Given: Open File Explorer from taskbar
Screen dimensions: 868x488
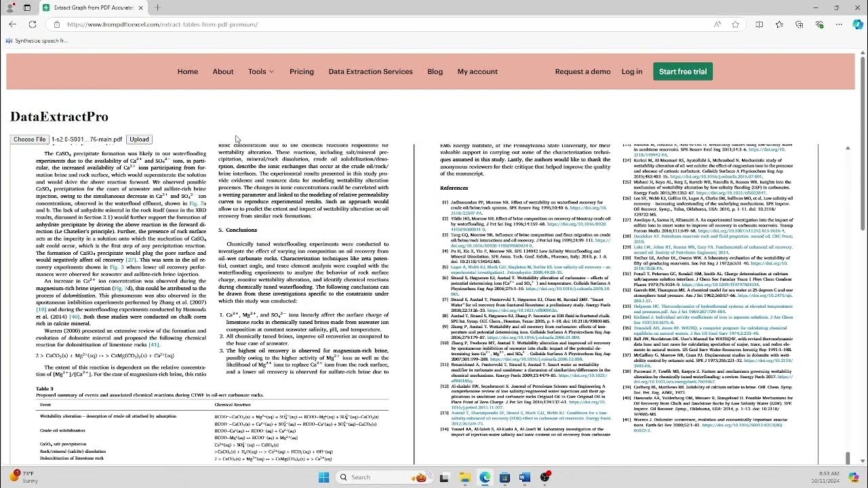Looking at the screenshot, I should pyautogui.click(x=465, y=477).
